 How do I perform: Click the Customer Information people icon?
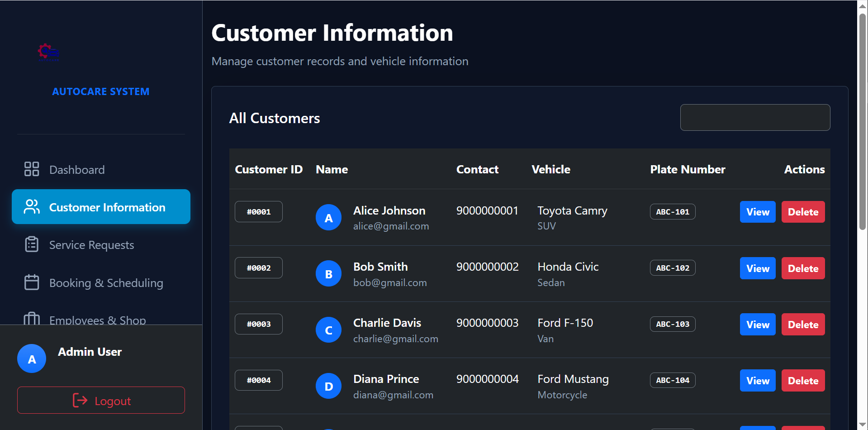pos(32,207)
